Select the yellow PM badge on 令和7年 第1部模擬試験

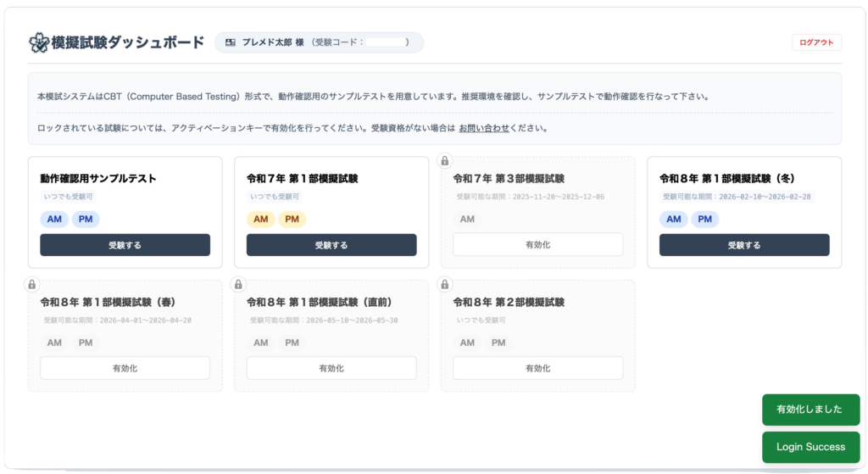click(292, 220)
